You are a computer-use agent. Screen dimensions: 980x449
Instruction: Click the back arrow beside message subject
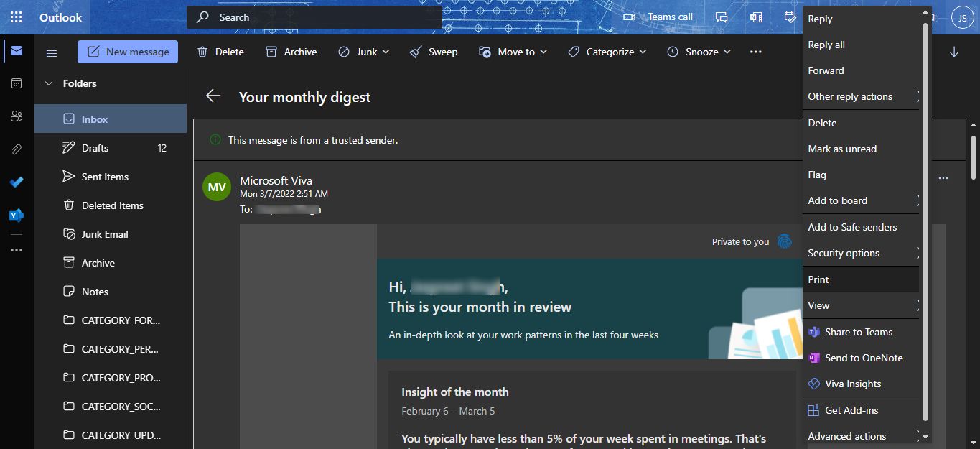[213, 96]
